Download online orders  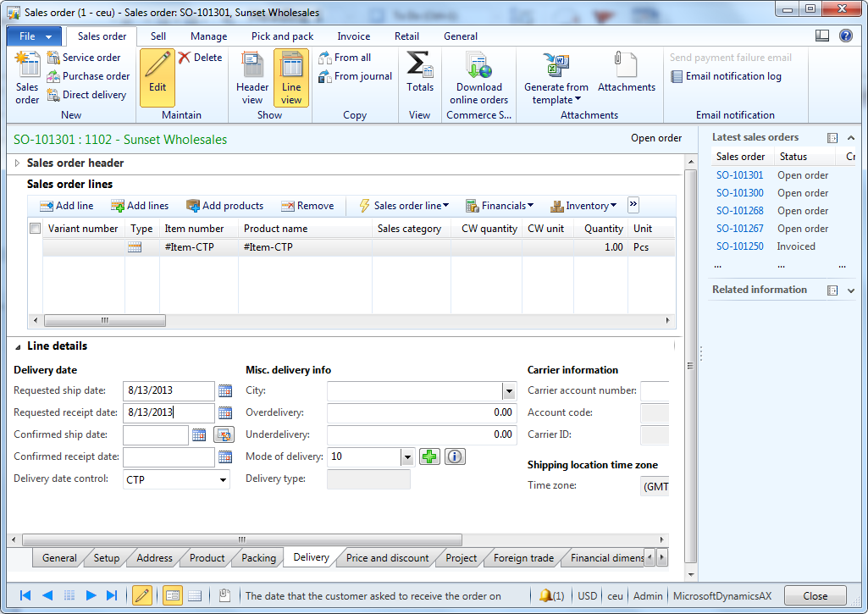[x=478, y=78]
